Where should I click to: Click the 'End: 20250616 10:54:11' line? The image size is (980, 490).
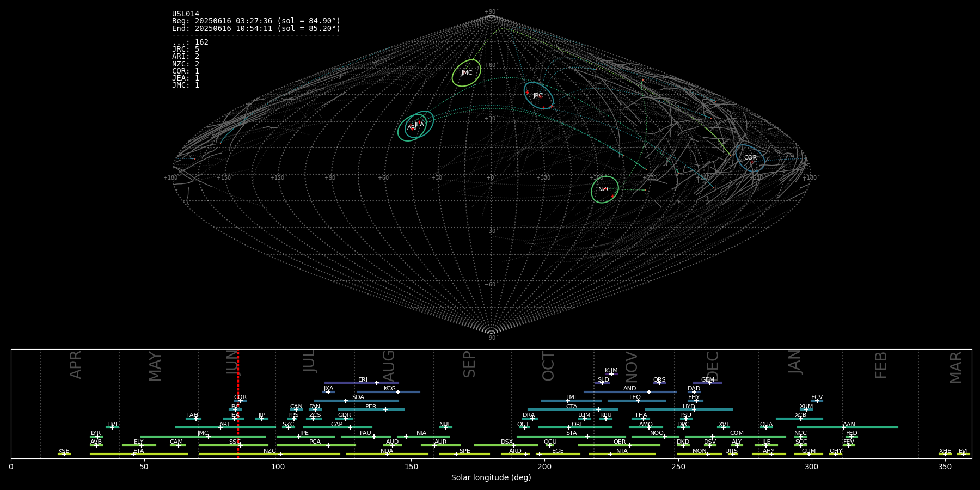point(256,28)
